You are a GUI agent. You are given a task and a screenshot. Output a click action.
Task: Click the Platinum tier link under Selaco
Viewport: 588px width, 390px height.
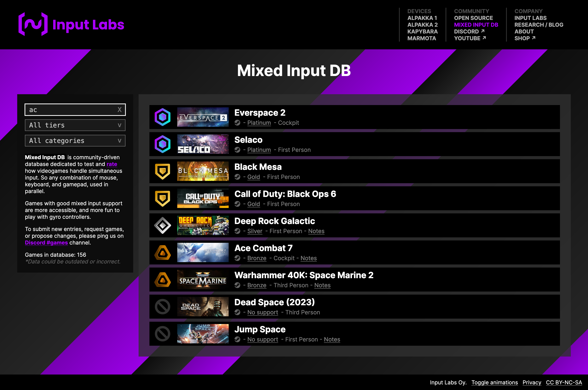(259, 150)
